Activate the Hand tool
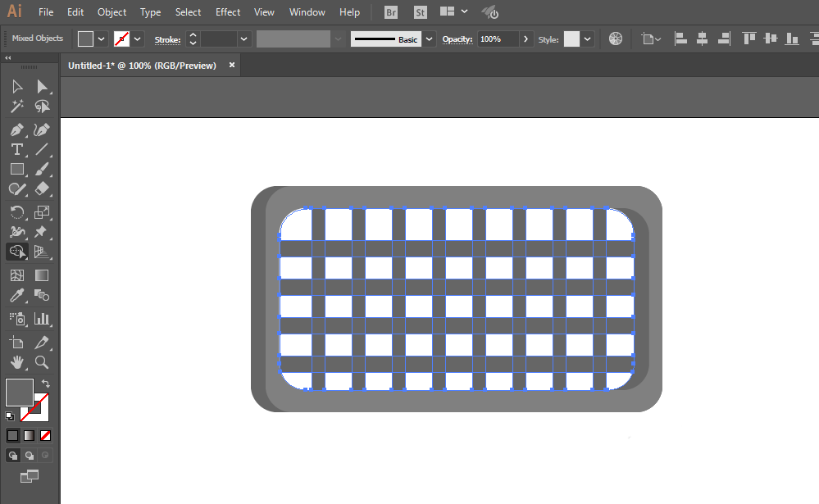 tap(16, 362)
